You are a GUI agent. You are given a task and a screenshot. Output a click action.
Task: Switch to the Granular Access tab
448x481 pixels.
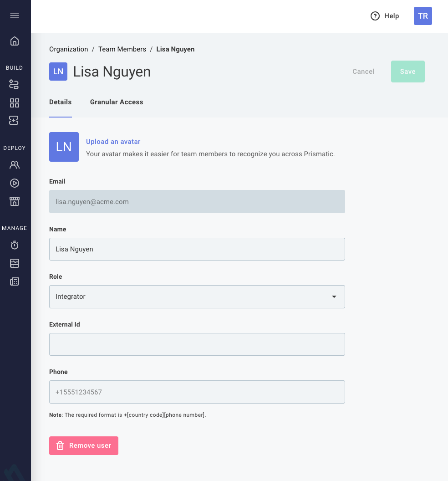[117, 102]
